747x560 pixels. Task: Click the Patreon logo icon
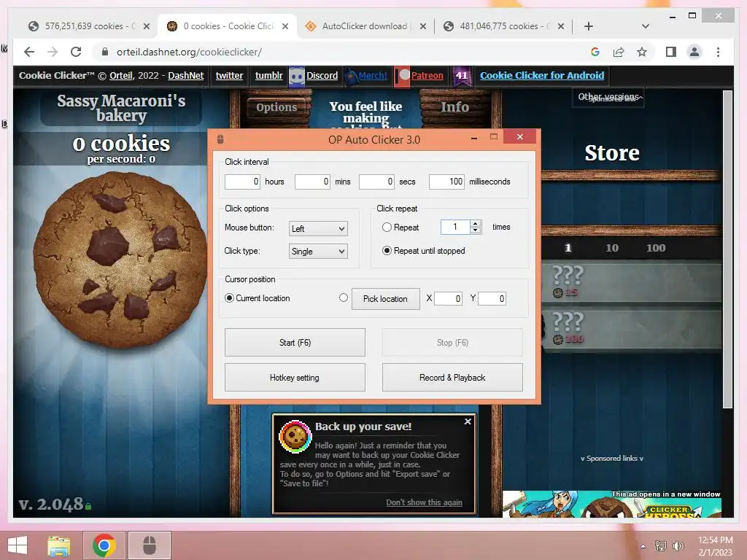tap(402, 76)
